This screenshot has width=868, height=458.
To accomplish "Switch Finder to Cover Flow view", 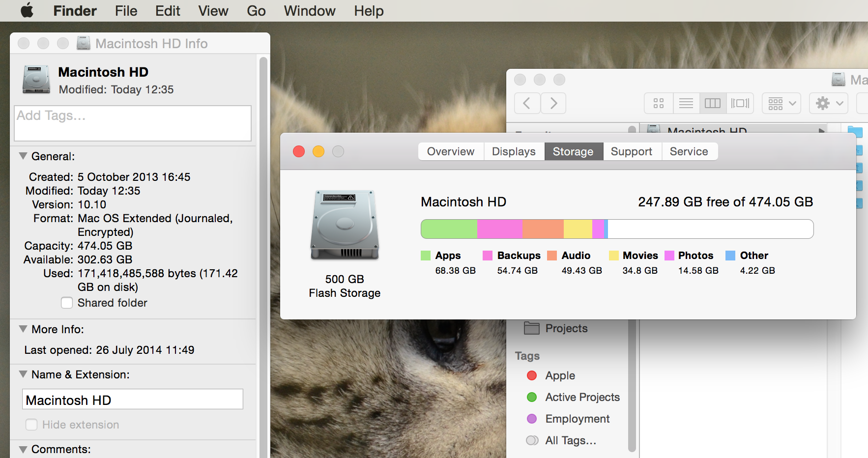I will (740, 103).
